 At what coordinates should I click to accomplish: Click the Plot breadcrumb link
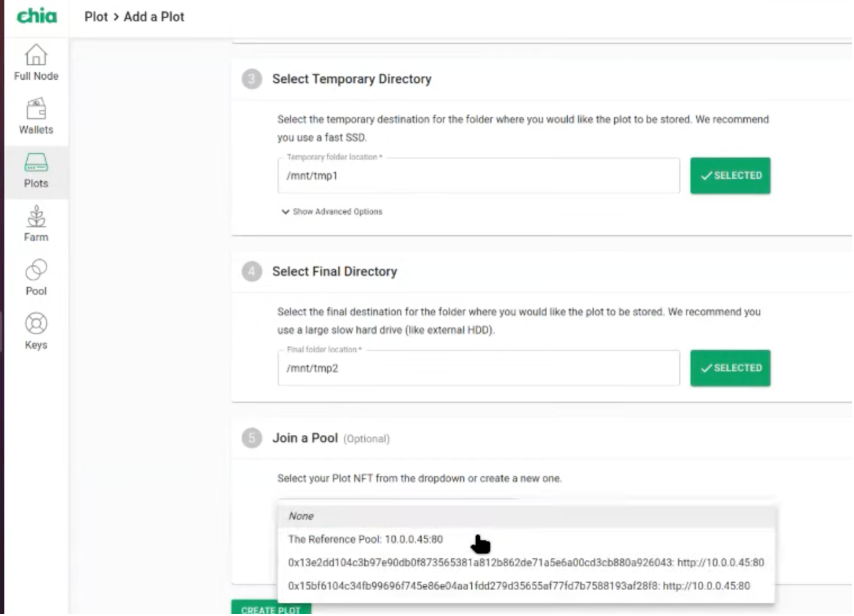pyautogui.click(x=96, y=17)
